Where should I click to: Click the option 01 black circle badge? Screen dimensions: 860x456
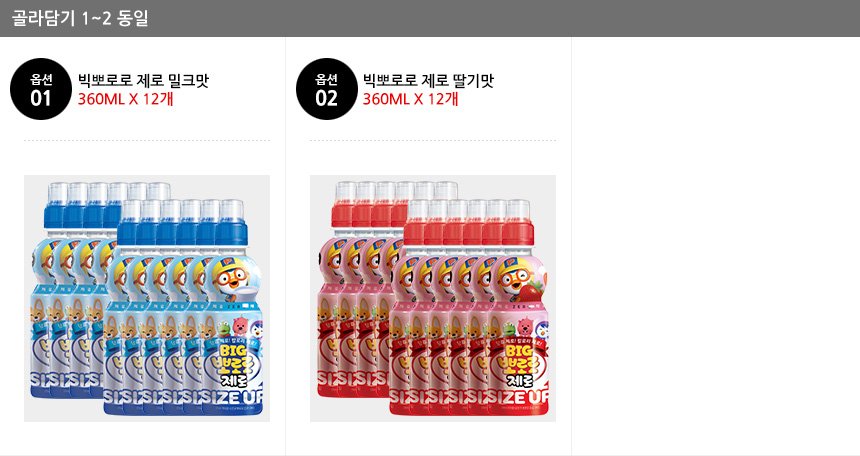click(x=41, y=89)
